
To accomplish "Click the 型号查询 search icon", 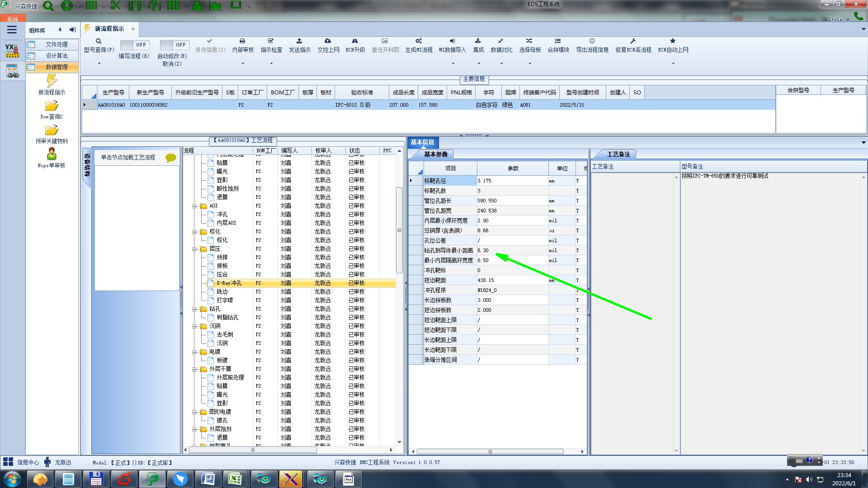I will tap(98, 41).
